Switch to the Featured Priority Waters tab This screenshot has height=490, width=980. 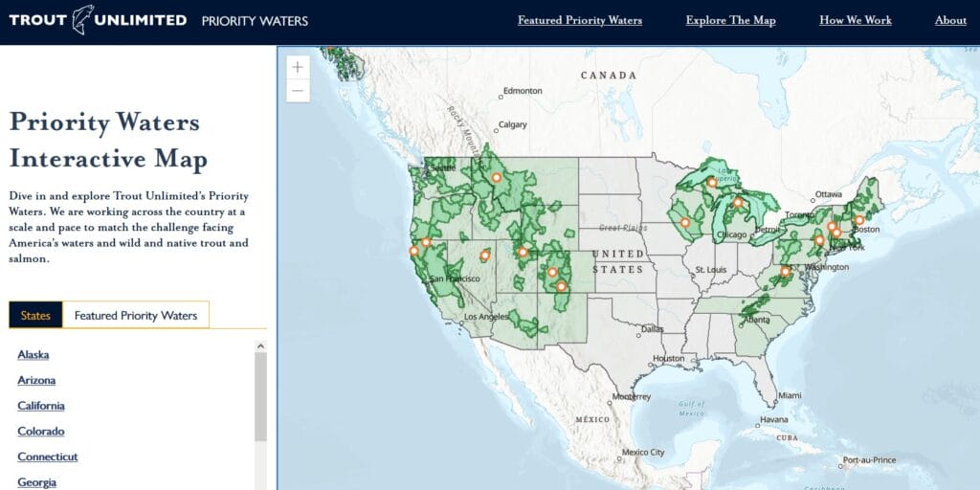136,315
